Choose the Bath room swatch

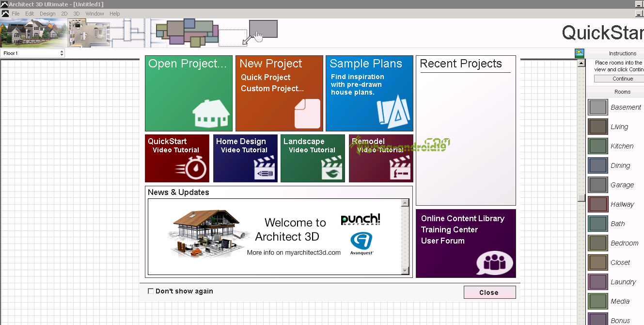click(598, 224)
